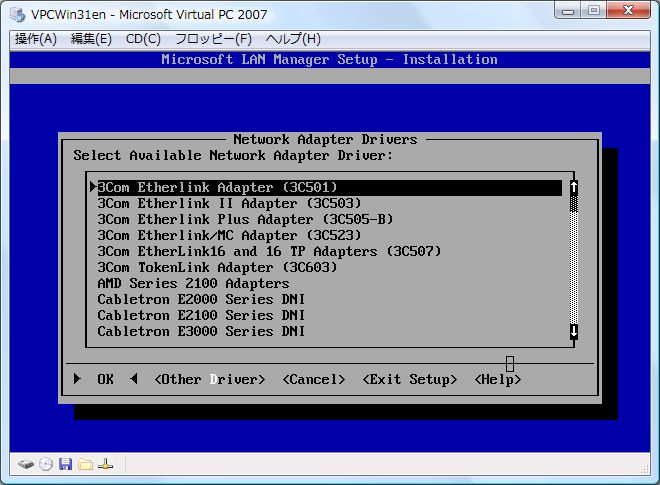Click the shared folder icon in status bar
The width and height of the screenshot is (660, 485).
85,464
